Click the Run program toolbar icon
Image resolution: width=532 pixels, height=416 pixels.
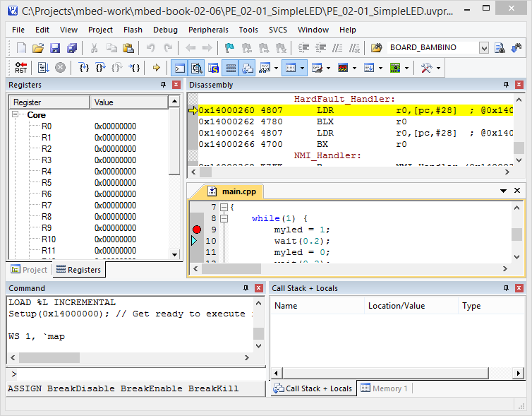(43, 68)
